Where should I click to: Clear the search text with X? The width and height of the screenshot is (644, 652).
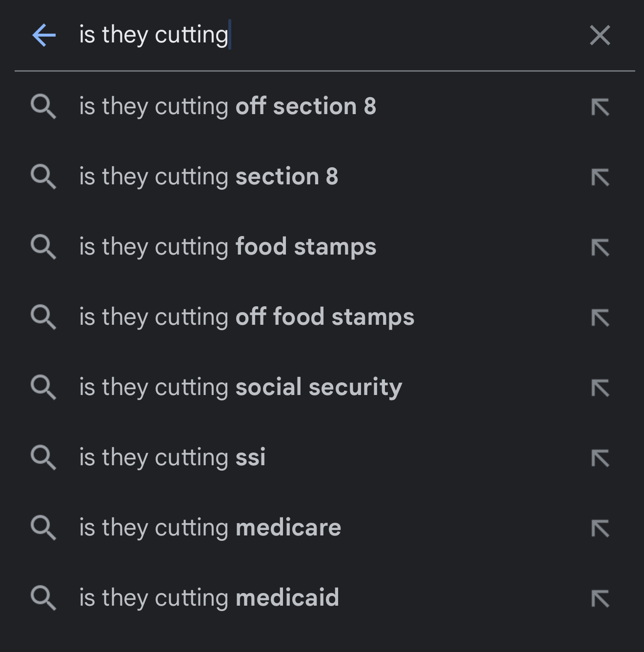[x=600, y=35]
